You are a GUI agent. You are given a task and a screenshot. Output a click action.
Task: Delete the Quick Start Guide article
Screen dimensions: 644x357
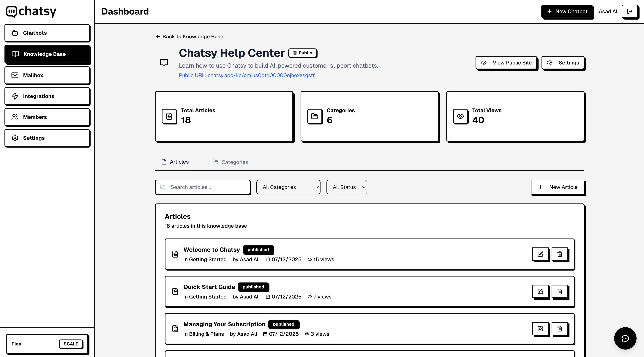click(560, 291)
